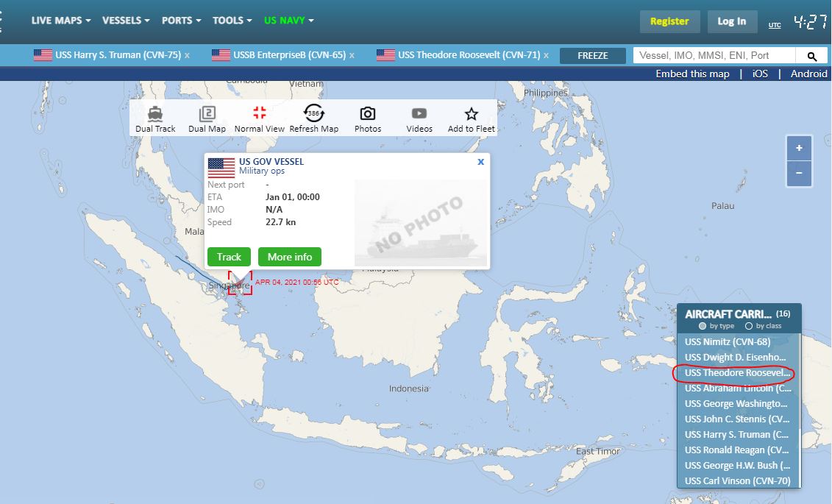Click the search magnifier icon
The width and height of the screenshot is (832, 504).
[812, 56]
